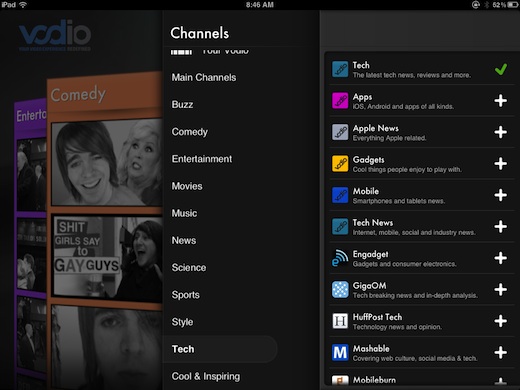The image size is (520, 390).
Task: Open the smiling guy comedy video thumbnail
Action: click(107, 163)
